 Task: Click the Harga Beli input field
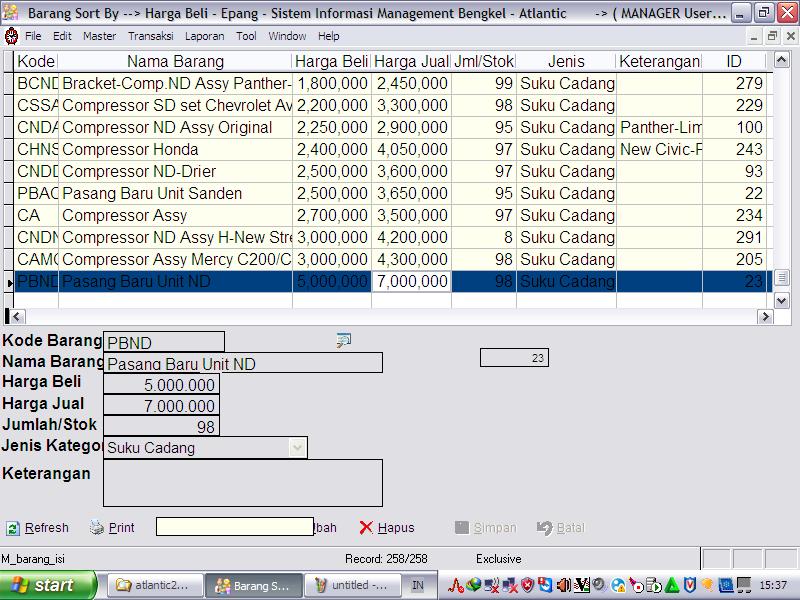tap(160, 384)
